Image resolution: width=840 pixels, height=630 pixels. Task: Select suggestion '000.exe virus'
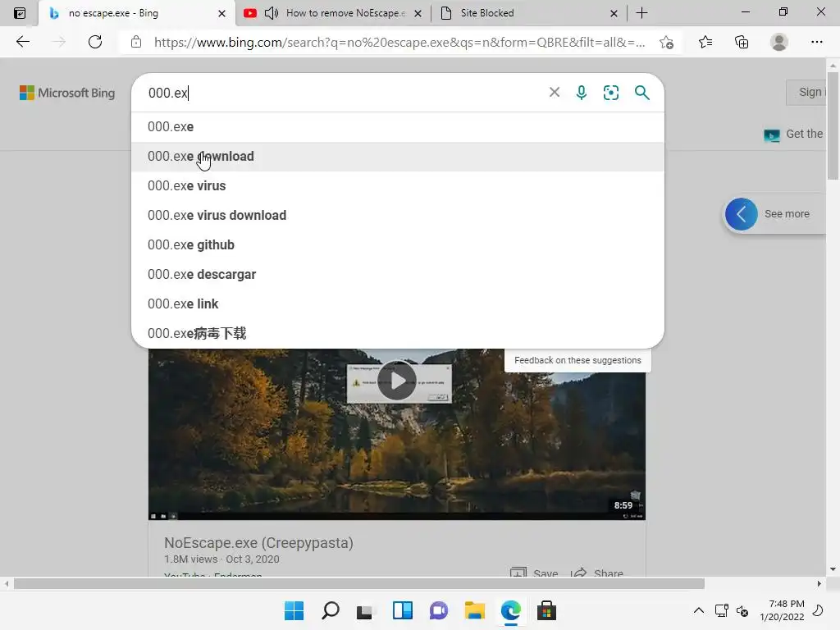click(398, 186)
